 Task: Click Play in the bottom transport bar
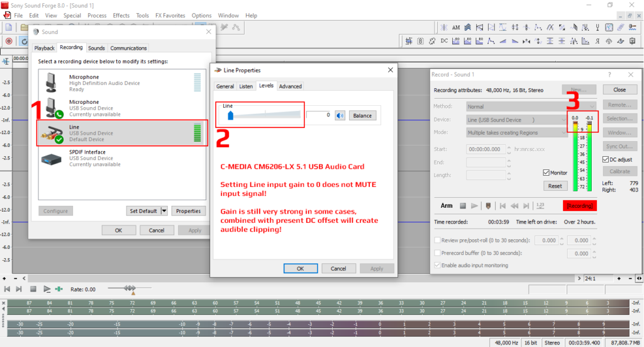[x=47, y=289]
